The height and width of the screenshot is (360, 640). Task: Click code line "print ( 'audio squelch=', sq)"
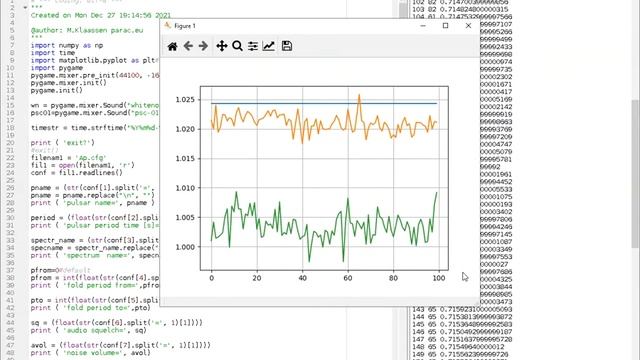[x=89, y=330]
